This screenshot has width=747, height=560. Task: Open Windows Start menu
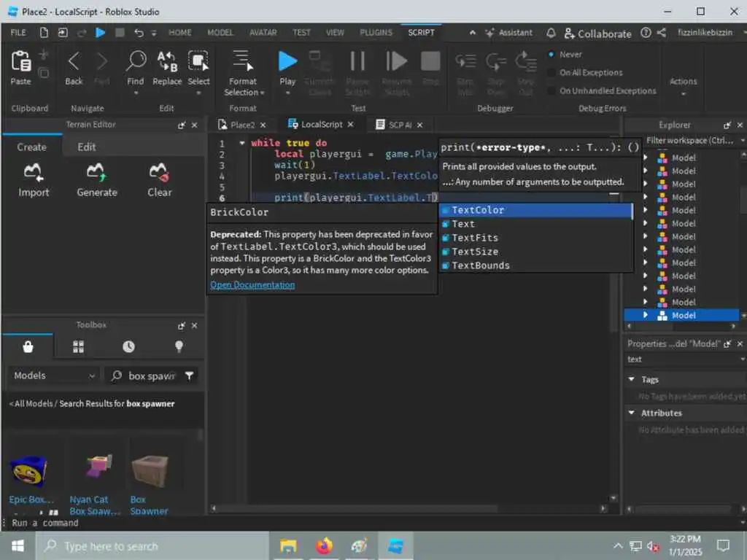pyautogui.click(x=18, y=545)
